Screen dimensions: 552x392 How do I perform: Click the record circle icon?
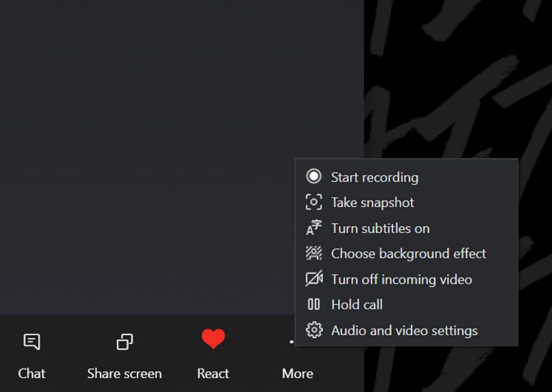pos(314,176)
